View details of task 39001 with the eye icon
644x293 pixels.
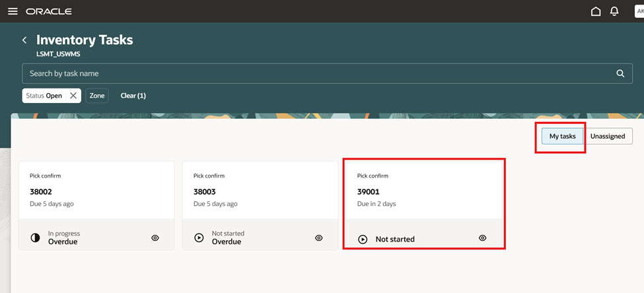coord(483,238)
